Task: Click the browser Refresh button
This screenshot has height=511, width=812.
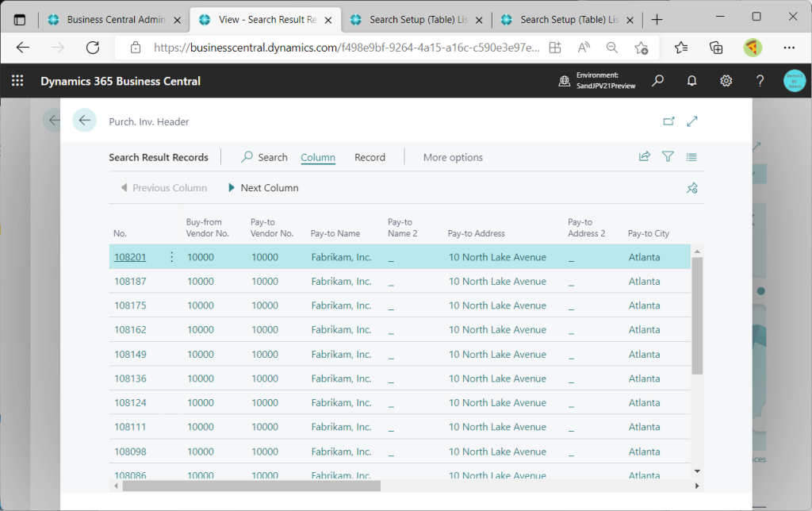Action: tap(93, 48)
